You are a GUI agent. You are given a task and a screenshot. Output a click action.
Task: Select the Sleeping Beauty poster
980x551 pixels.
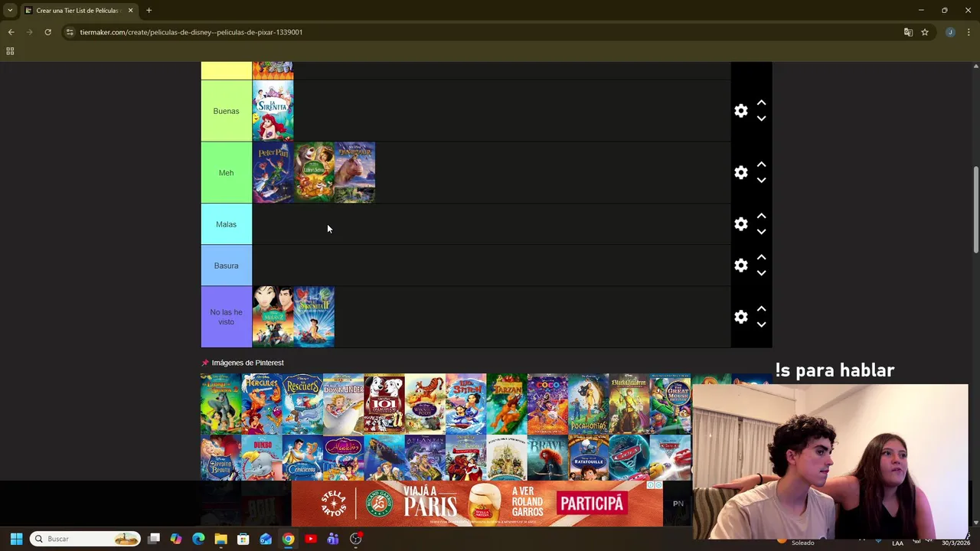221,458
